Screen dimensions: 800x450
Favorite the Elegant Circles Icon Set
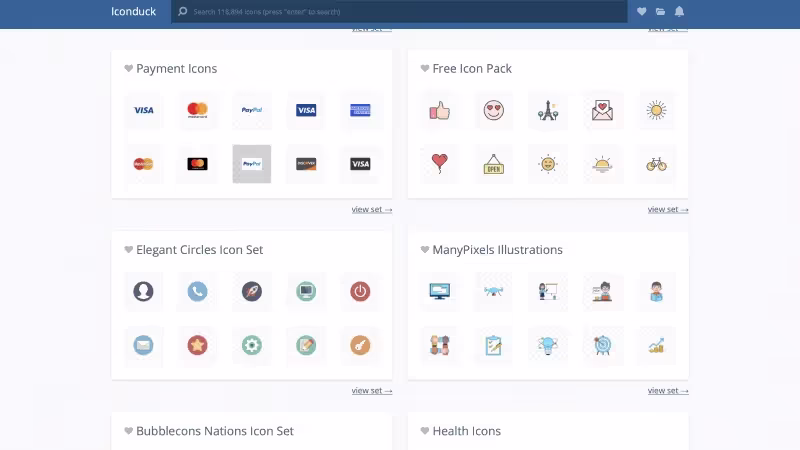(x=129, y=250)
